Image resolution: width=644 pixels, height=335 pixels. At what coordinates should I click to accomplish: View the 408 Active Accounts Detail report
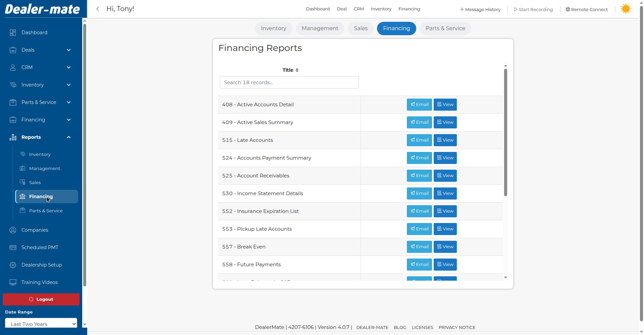point(445,105)
